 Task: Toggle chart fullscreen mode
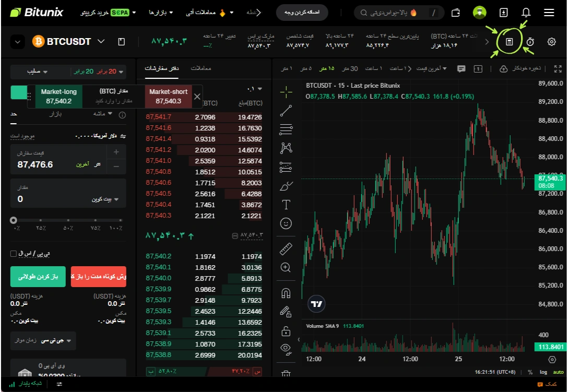tap(558, 68)
